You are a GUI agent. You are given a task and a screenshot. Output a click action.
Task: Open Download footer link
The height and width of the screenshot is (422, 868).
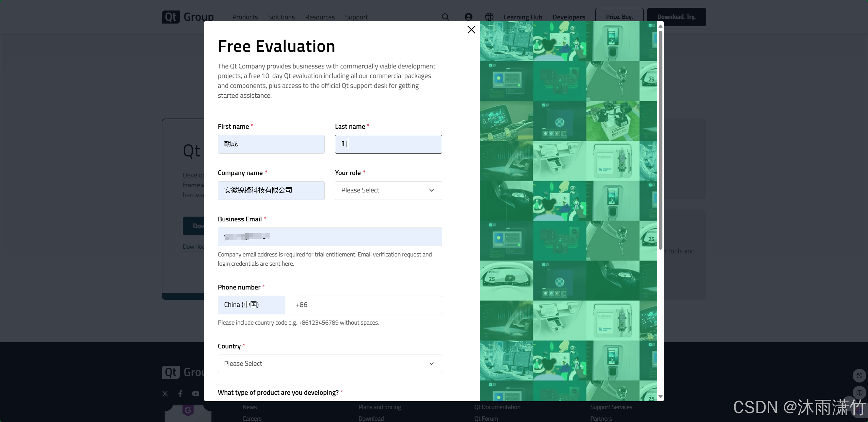click(x=371, y=419)
